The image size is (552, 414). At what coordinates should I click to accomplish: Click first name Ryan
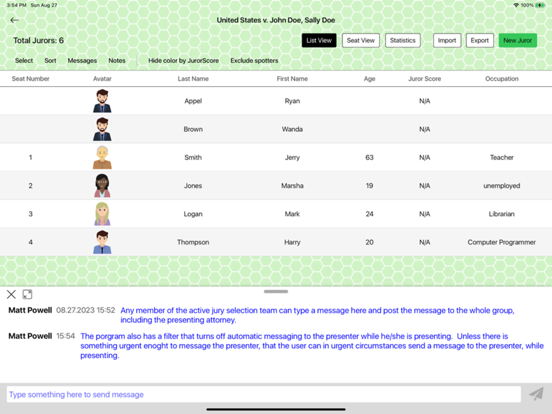coord(292,101)
